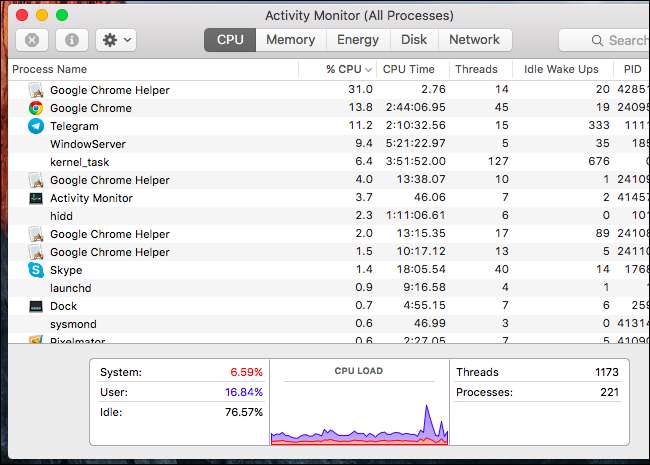This screenshot has height=465, width=650.
Task: Switch to the Memory tab
Action: click(x=290, y=40)
